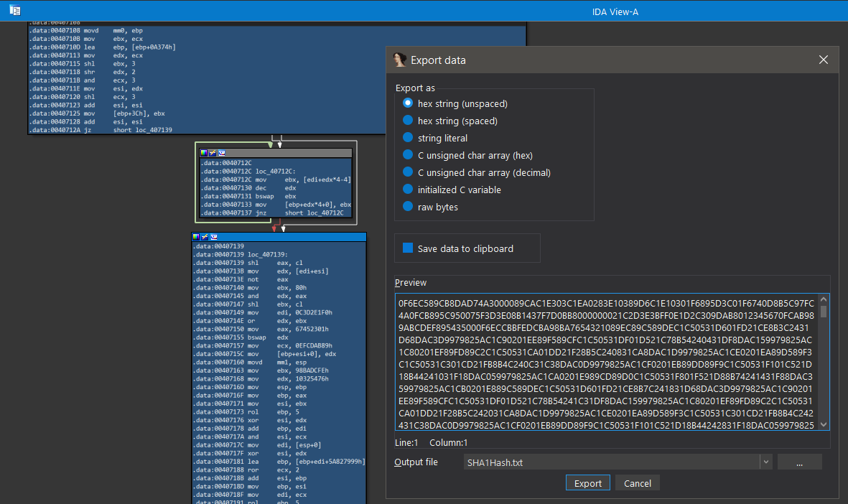Screen dimensions: 848x504
Task: Click the IDA View-A window icon in title bar
Action: [x=15, y=10]
